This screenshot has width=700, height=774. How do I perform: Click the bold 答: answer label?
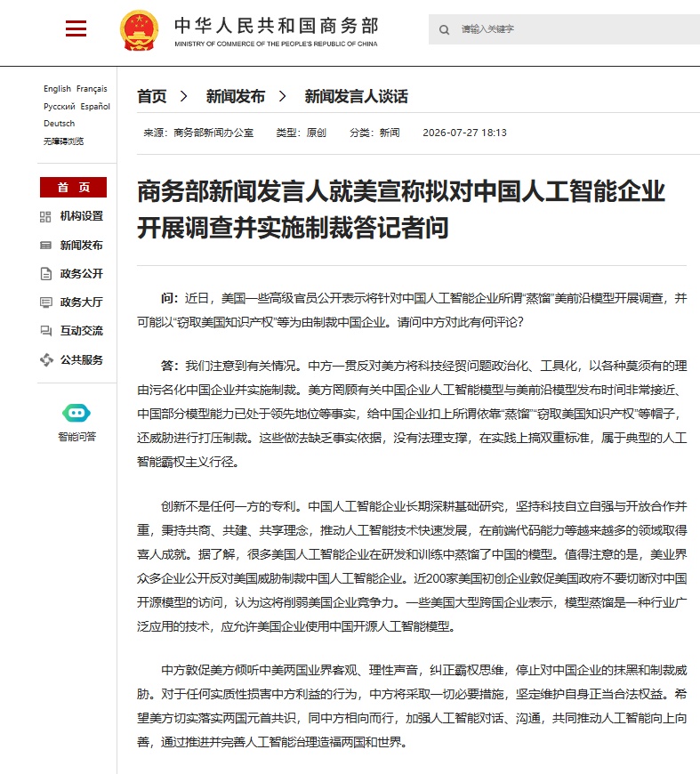169,366
